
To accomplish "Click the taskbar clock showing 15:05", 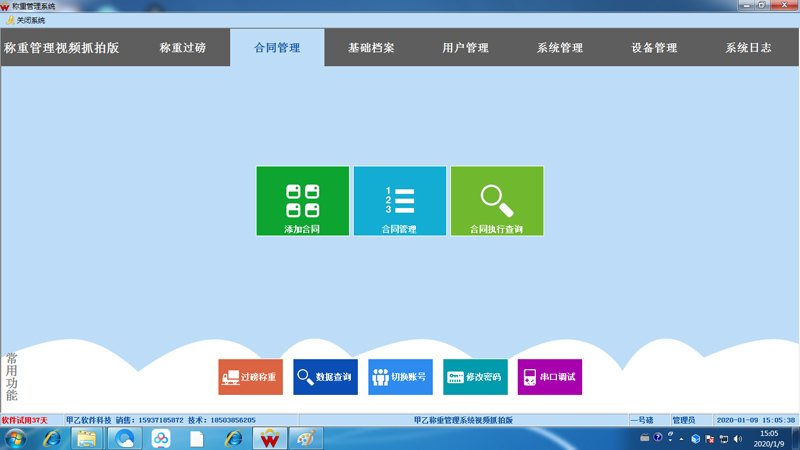I will tap(768, 438).
